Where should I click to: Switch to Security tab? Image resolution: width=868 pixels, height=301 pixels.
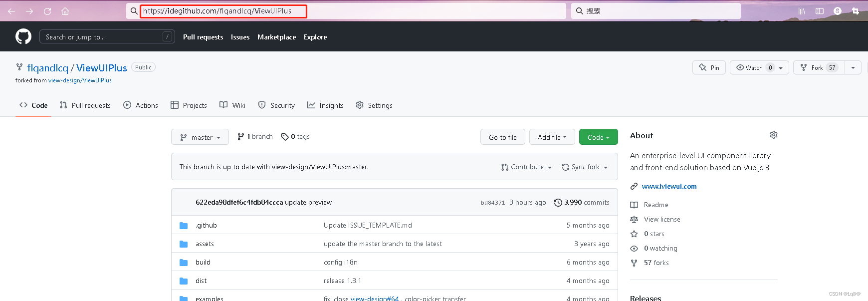(276, 105)
